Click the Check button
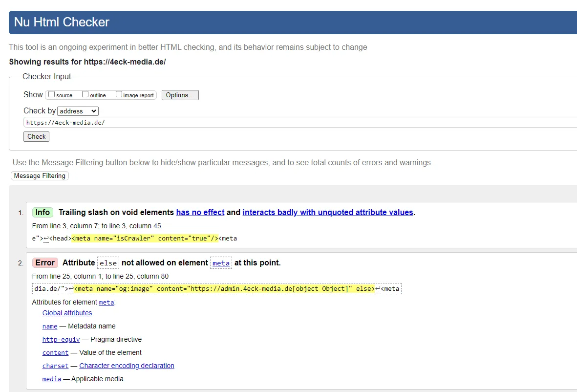 click(x=37, y=136)
